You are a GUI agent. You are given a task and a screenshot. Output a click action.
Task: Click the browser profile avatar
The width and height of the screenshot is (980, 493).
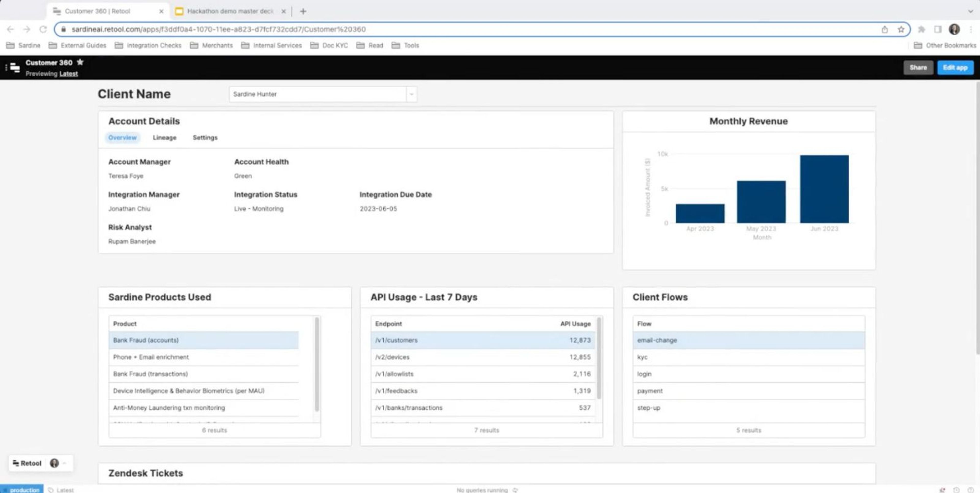[954, 29]
